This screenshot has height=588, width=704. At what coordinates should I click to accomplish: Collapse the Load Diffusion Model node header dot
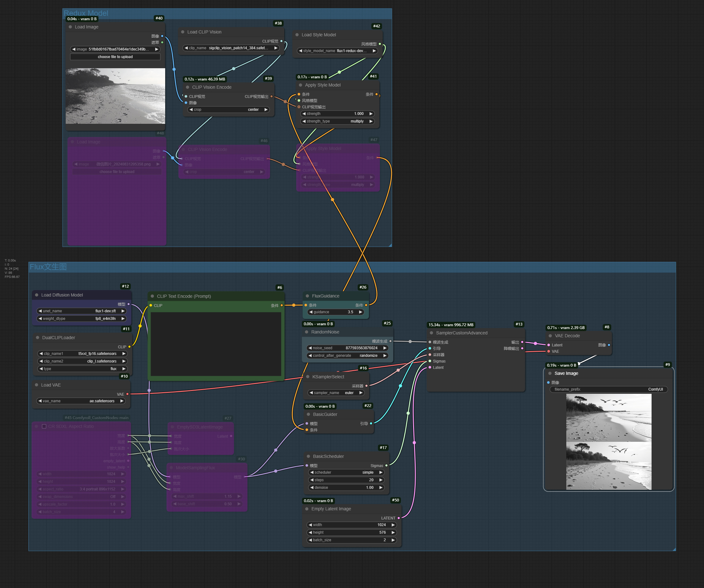(37, 295)
